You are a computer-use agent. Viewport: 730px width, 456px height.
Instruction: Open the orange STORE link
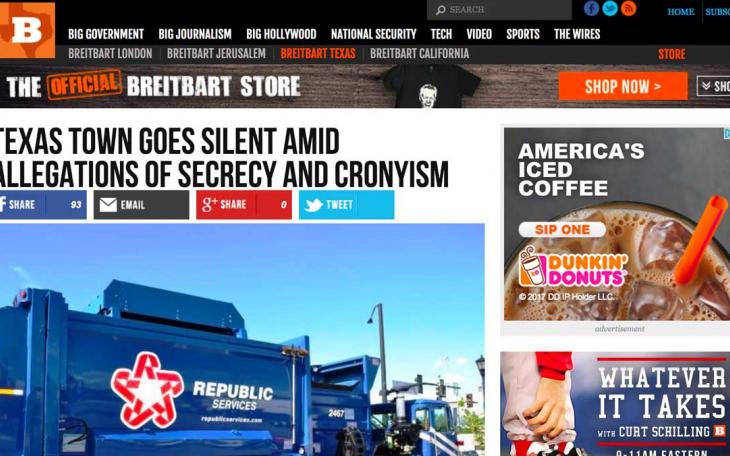pos(672,54)
